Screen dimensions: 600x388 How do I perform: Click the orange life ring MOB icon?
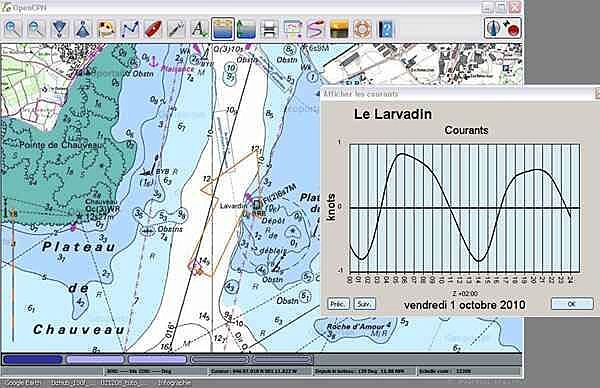362,29
